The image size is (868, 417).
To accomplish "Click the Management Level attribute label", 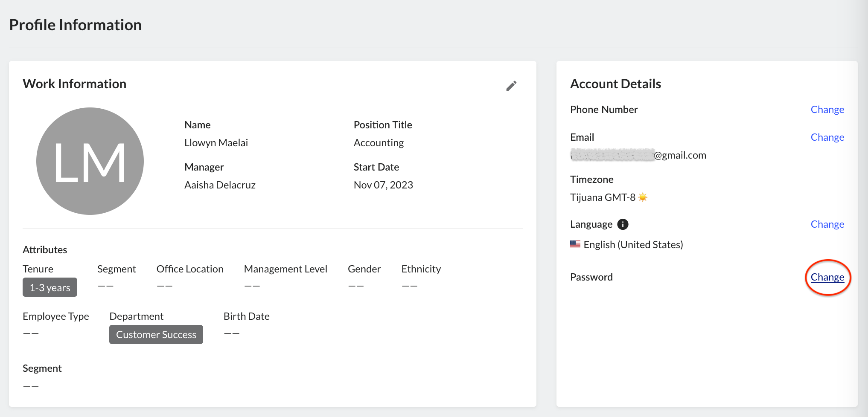I will click(285, 269).
